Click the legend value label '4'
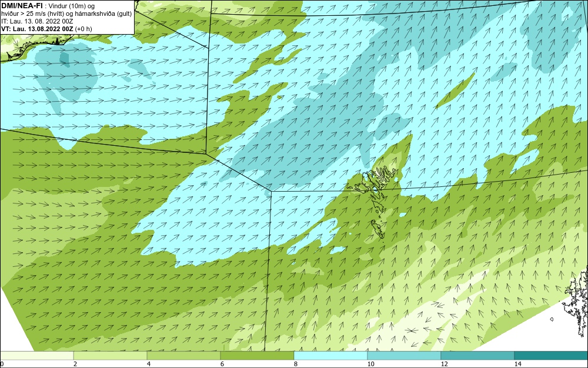 point(149,364)
